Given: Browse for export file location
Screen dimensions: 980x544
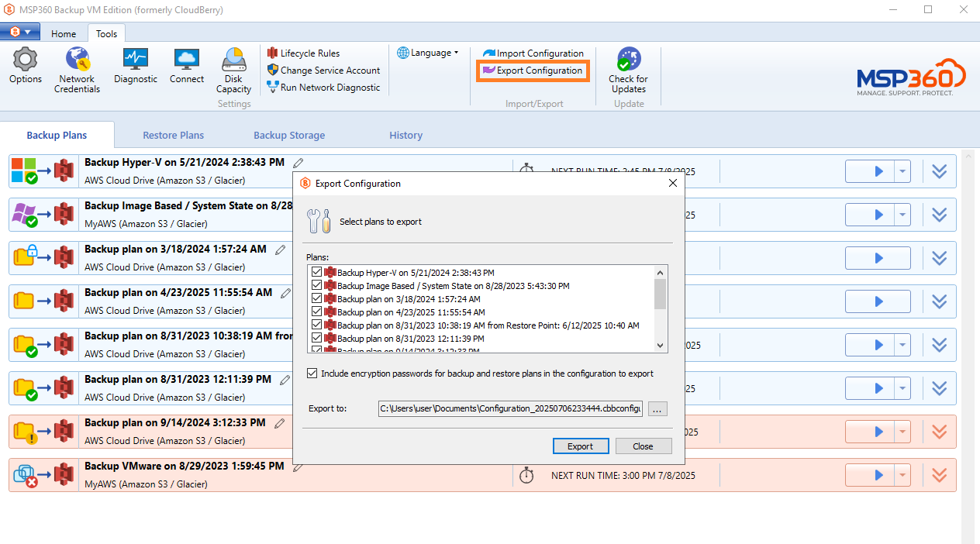Looking at the screenshot, I should pos(657,408).
